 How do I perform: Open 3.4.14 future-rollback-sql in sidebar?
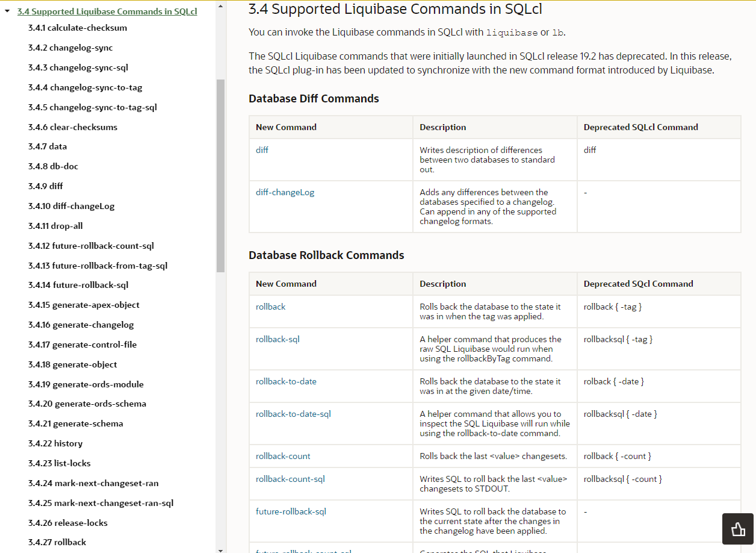coord(78,285)
